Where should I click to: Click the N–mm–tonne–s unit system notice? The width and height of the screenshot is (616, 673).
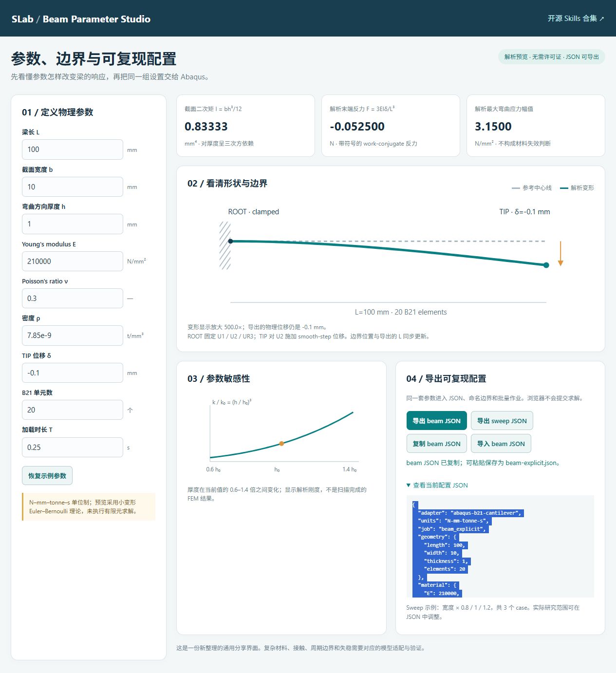(89, 506)
